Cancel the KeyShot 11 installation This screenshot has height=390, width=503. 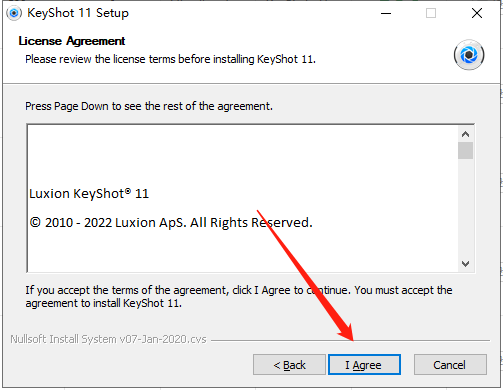[x=450, y=365]
